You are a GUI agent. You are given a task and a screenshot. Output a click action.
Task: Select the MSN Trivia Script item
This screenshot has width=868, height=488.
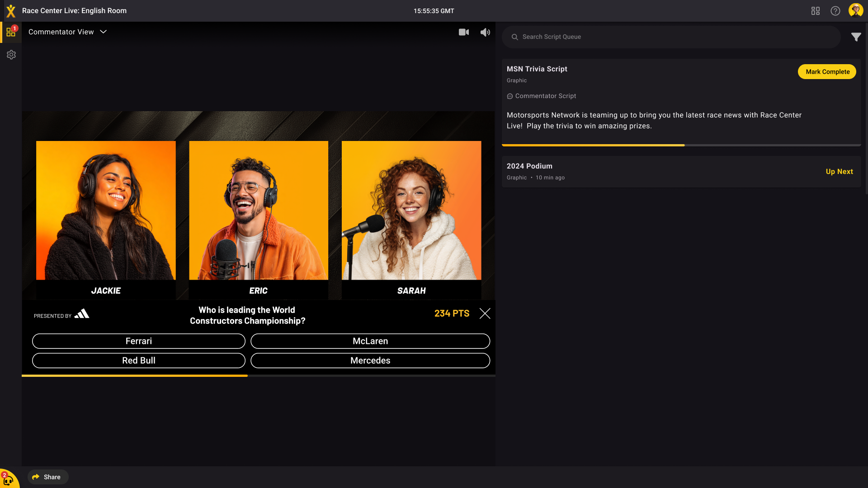click(537, 69)
